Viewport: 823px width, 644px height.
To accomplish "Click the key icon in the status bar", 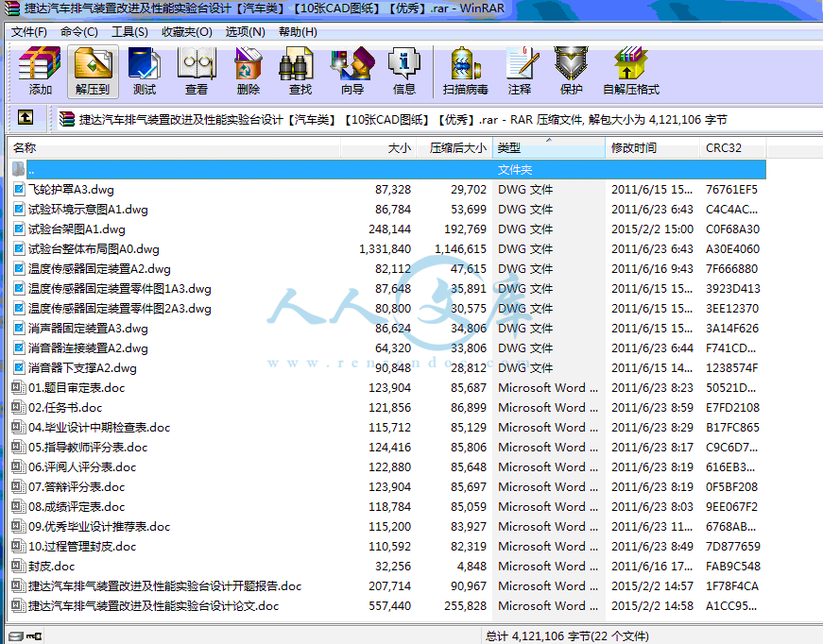I will (x=34, y=636).
